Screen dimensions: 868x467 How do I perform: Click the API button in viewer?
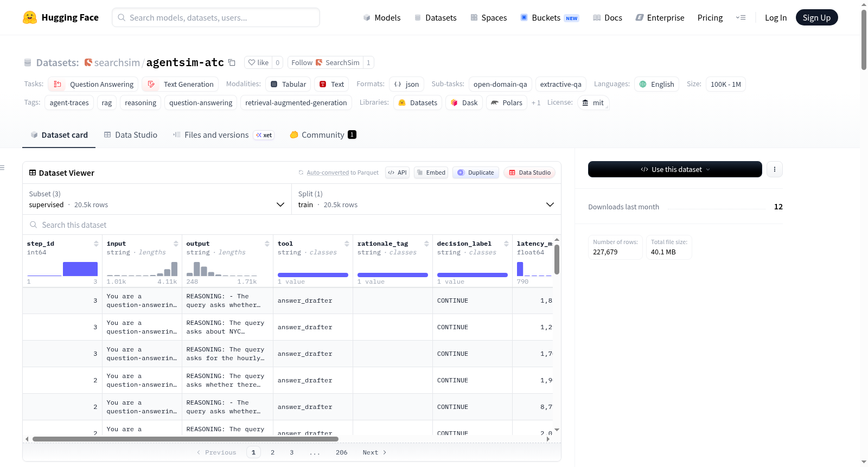click(397, 172)
